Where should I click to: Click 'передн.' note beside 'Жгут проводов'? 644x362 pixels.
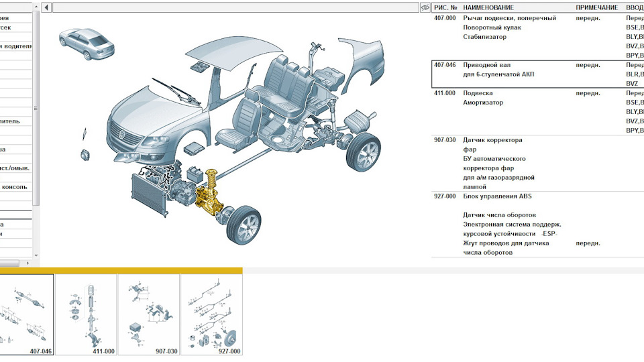pyautogui.click(x=588, y=243)
